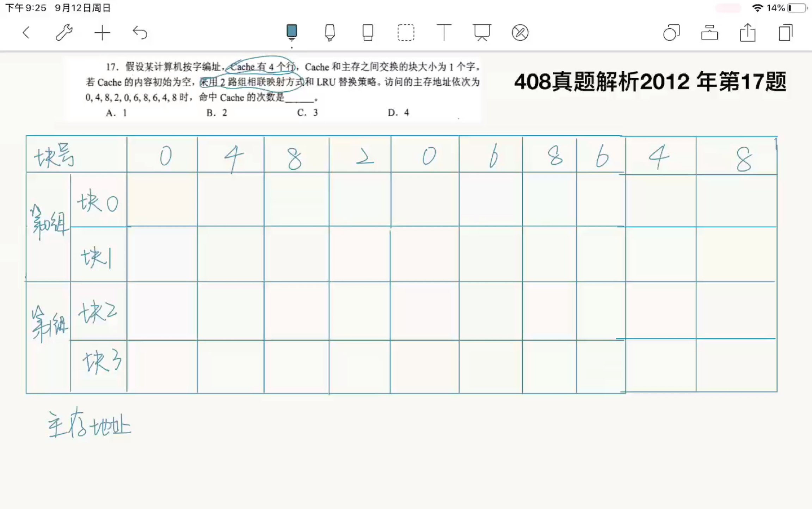Open the toolbox tray icon
This screenshot has height=509, width=812.
[x=709, y=33]
